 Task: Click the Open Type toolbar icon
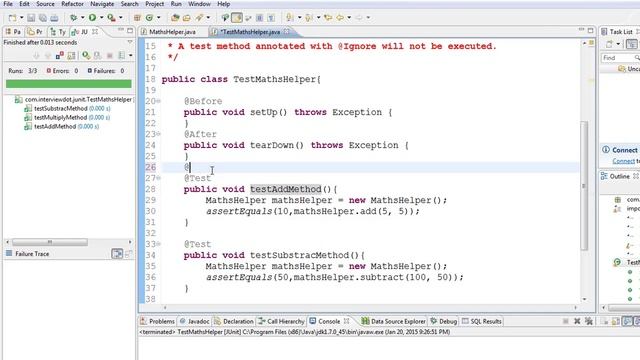pos(175,18)
